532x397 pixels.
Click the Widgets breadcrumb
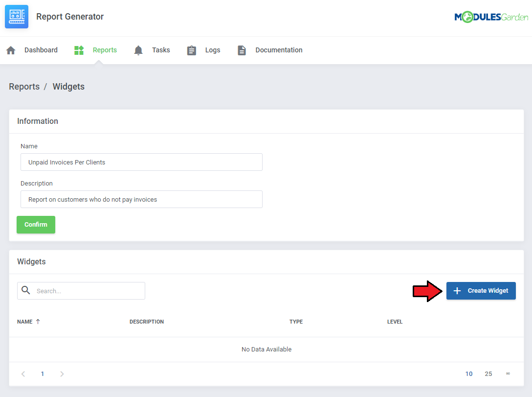pos(68,87)
